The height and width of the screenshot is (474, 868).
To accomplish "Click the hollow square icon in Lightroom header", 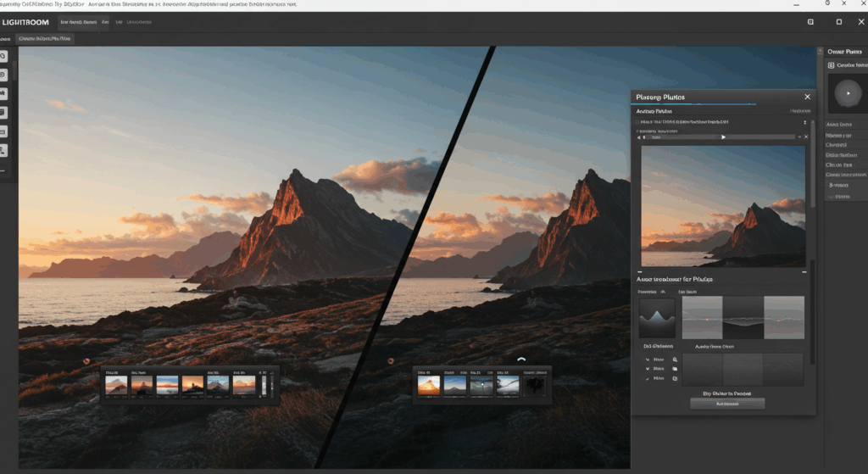I will (x=838, y=22).
